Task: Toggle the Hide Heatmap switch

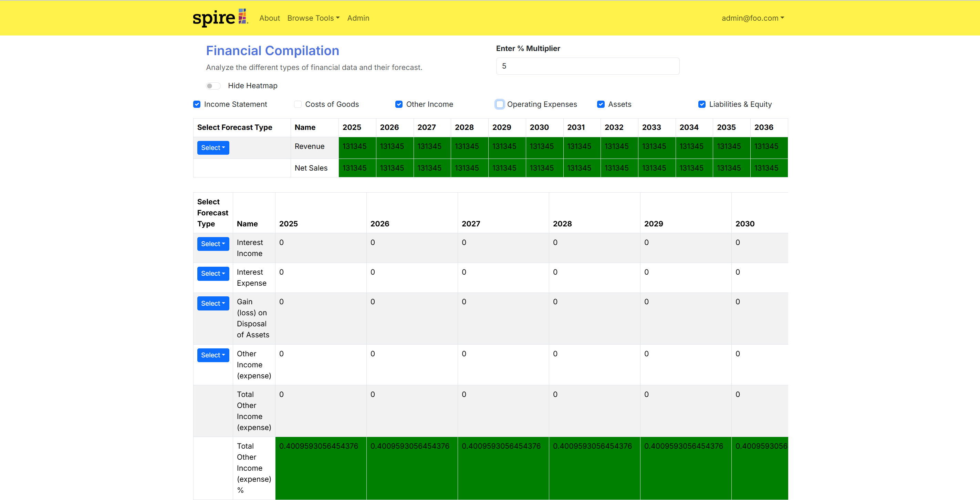Action: coord(213,86)
